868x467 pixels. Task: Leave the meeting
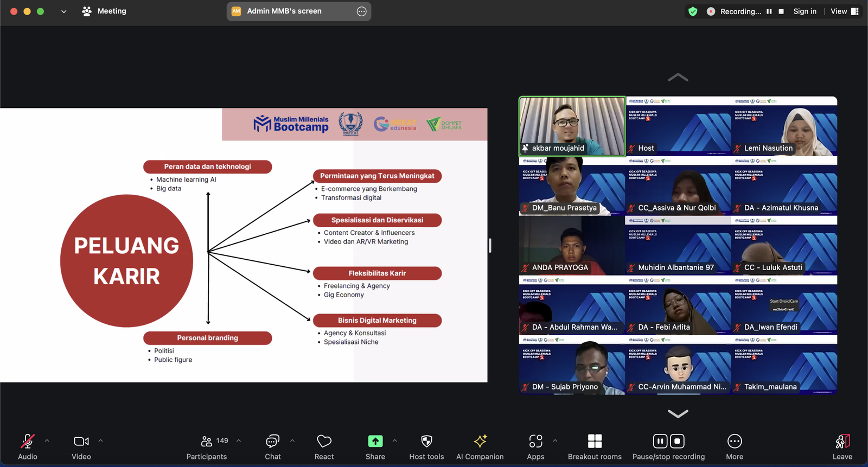[x=842, y=446]
